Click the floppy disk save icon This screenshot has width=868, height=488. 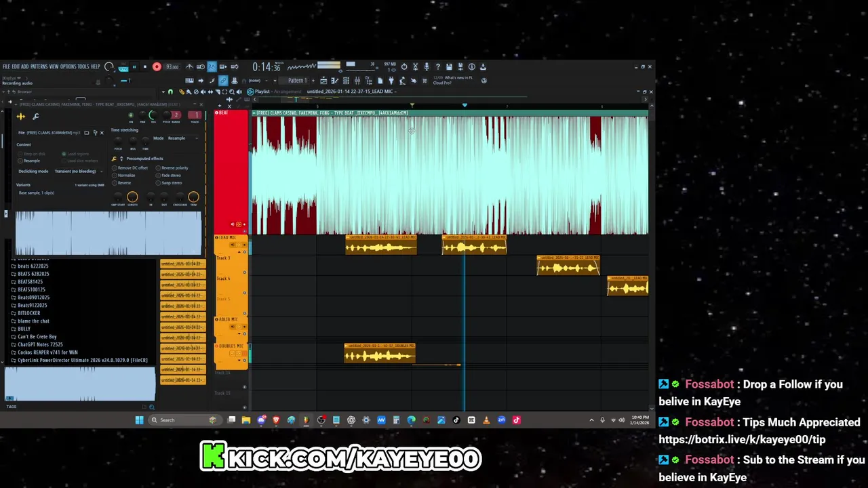pos(449,66)
